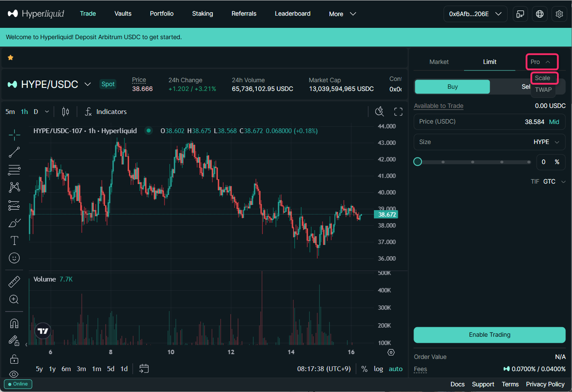
Task: Open the Privacy Policy link
Action: (545, 384)
